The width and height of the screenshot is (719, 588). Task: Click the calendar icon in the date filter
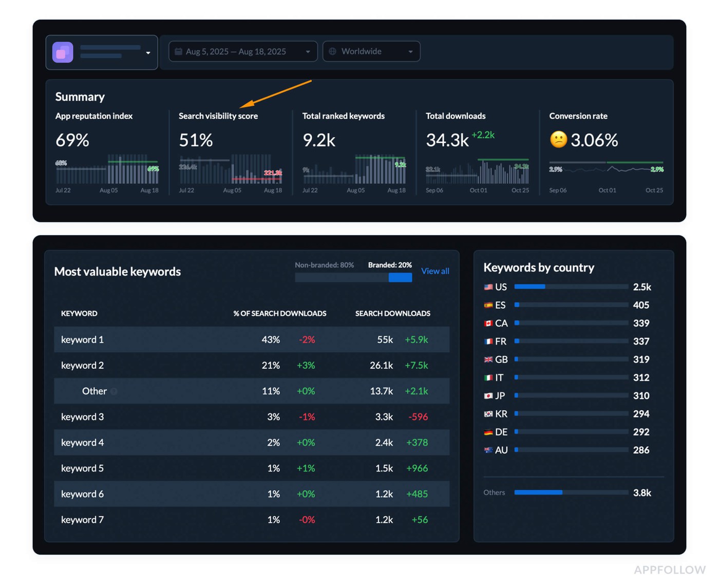(x=178, y=51)
